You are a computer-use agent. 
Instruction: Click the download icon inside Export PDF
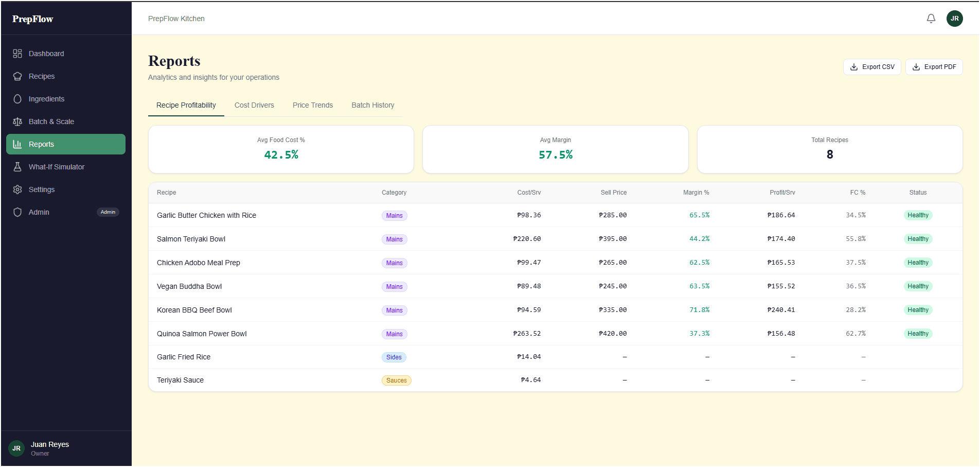(x=916, y=67)
